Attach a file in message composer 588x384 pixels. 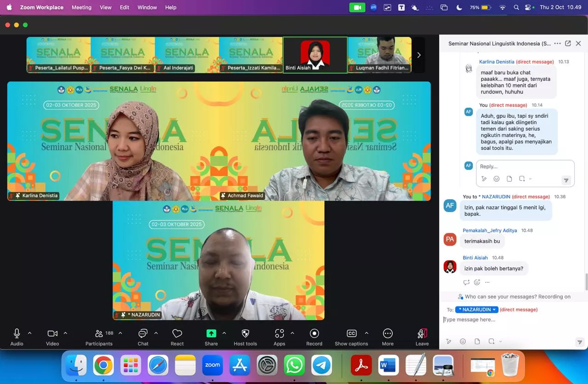pyautogui.click(x=477, y=341)
